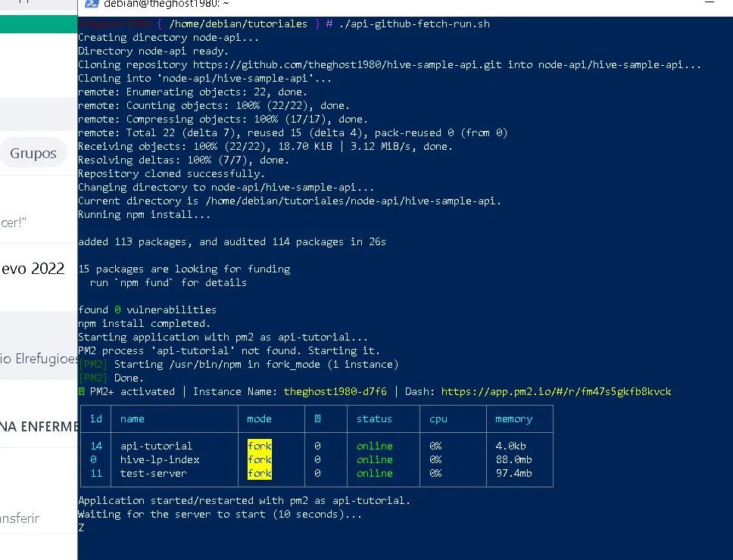The image size is (733, 560).
Task: Click the 4.0kb memory value
Action: tap(510, 446)
